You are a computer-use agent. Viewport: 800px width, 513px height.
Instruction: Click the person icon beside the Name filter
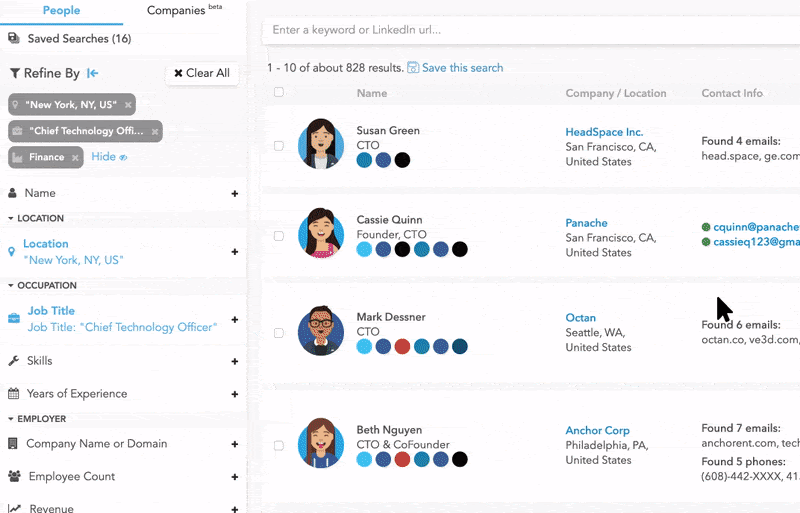point(12,193)
